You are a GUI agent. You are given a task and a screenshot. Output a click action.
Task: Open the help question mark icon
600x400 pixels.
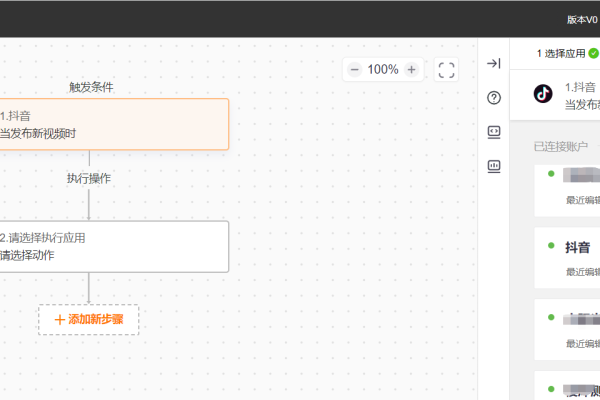(493, 98)
